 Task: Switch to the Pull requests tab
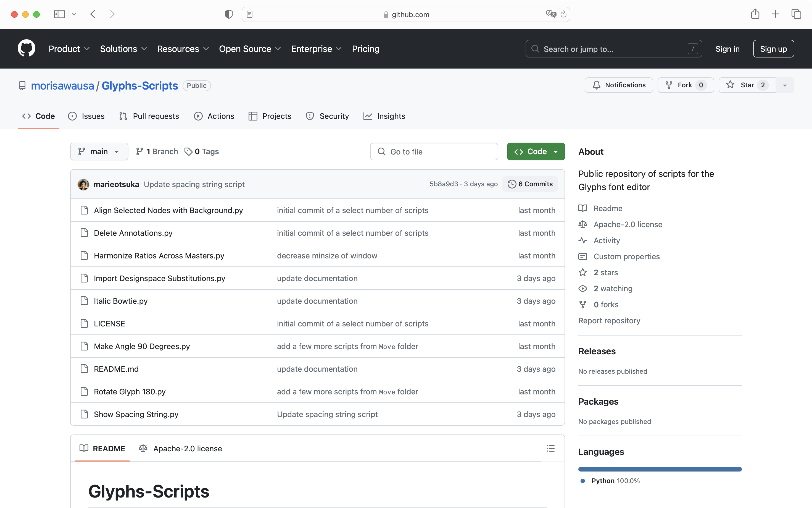point(149,116)
